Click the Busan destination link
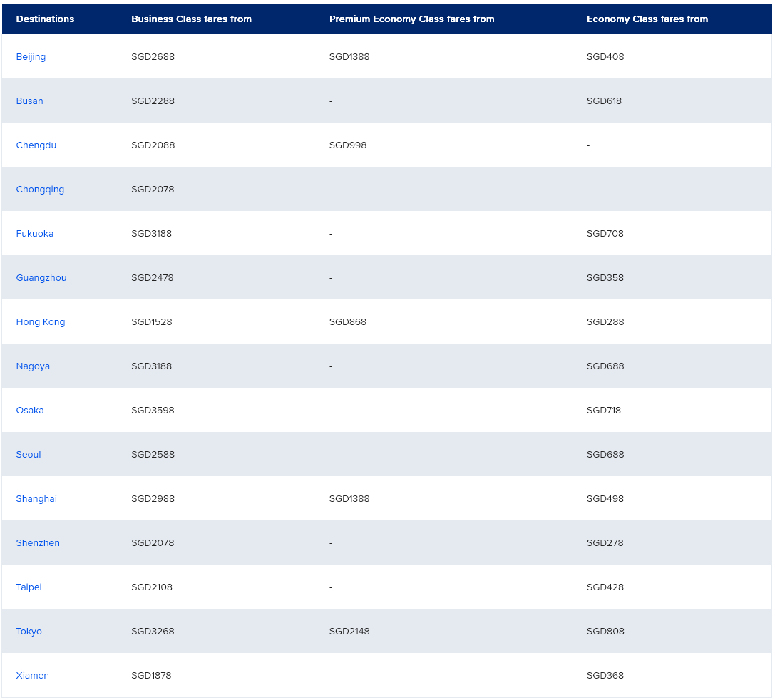Viewport: 775px width, 700px height. click(29, 101)
